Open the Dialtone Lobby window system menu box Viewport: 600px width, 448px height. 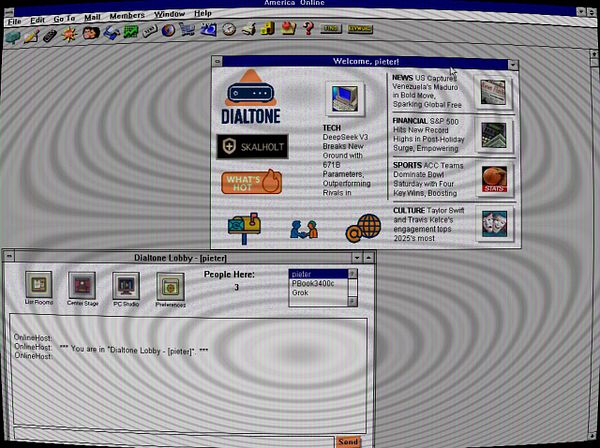9,256
